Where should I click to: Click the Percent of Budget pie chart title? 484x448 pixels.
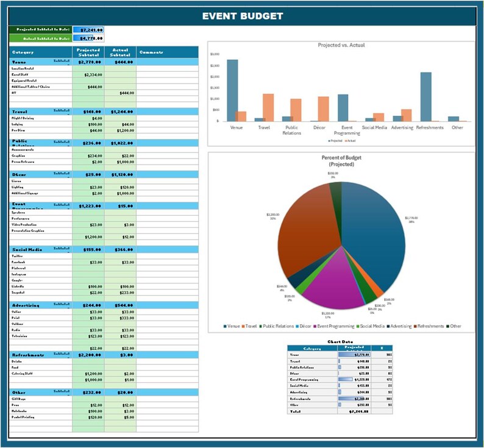[341, 161]
